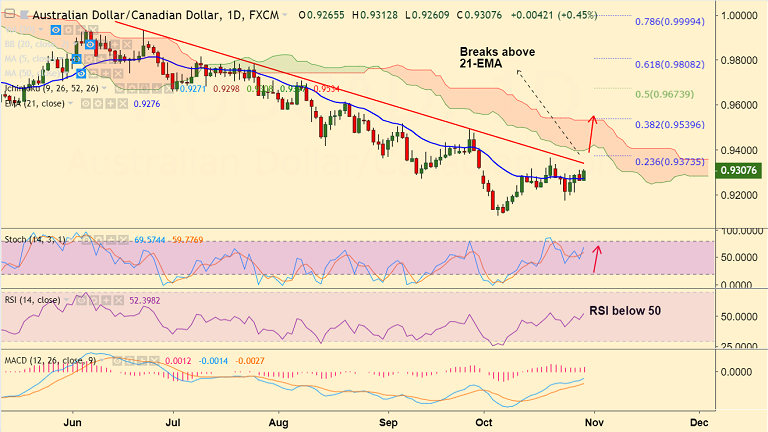Click the Sep label on the time axis
The width and height of the screenshot is (768, 432).
388,423
